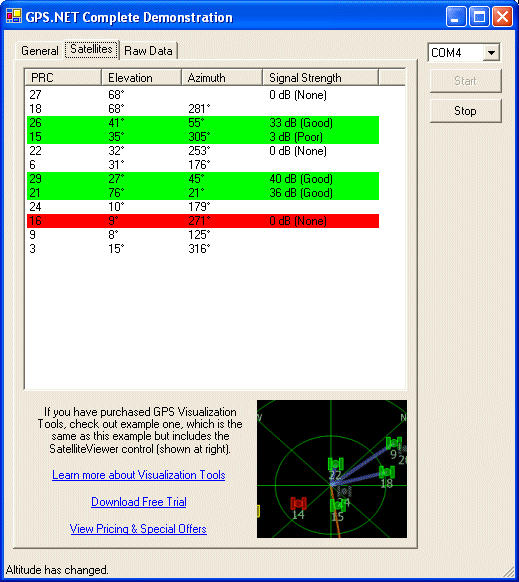Open the COM4 port dropdown arrow
This screenshot has width=519, height=582.
(x=491, y=53)
